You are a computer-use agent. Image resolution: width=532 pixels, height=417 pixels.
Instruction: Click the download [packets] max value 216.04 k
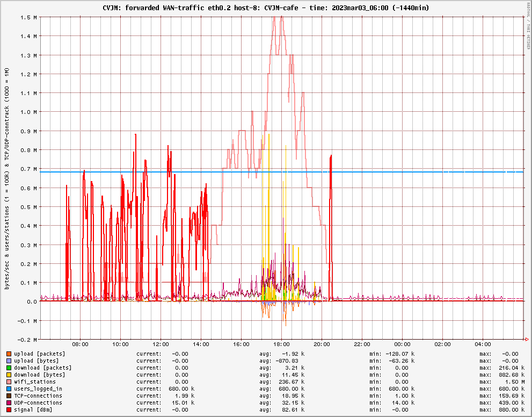tap(512, 368)
